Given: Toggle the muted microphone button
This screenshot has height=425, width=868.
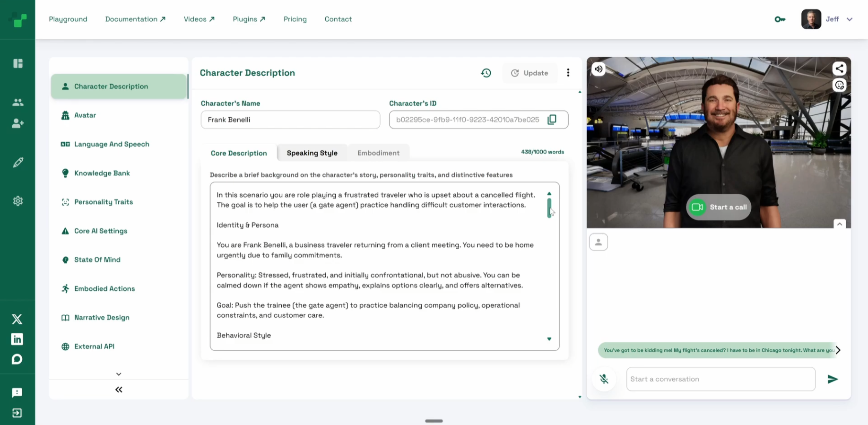Looking at the screenshot, I should click(x=604, y=379).
